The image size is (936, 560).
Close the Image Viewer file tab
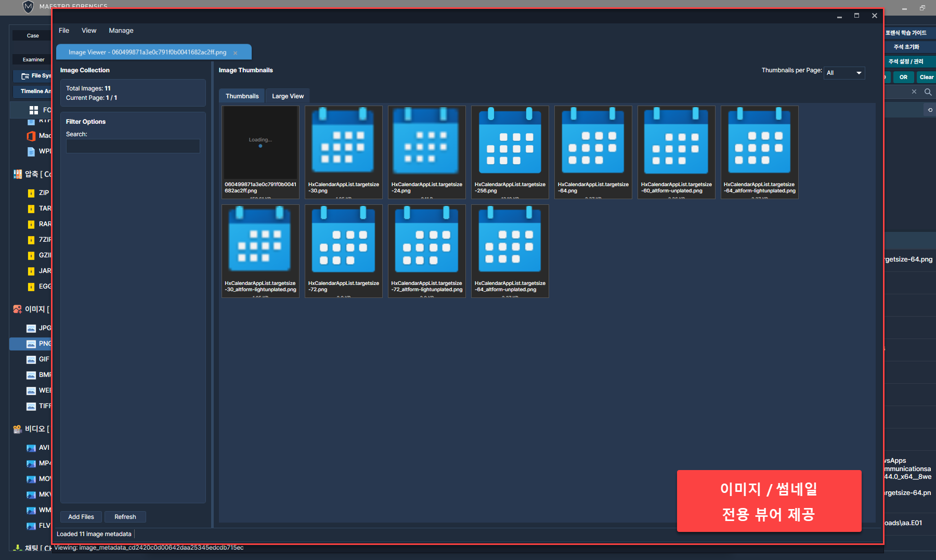coord(236,53)
